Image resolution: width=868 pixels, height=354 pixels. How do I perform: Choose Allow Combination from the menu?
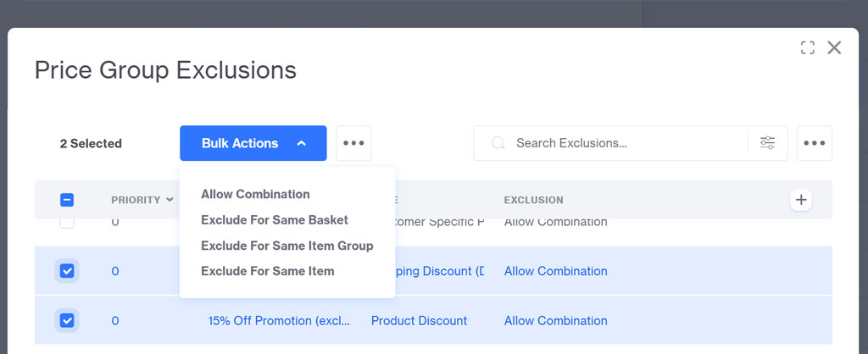pyautogui.click(x=255, y=194)
